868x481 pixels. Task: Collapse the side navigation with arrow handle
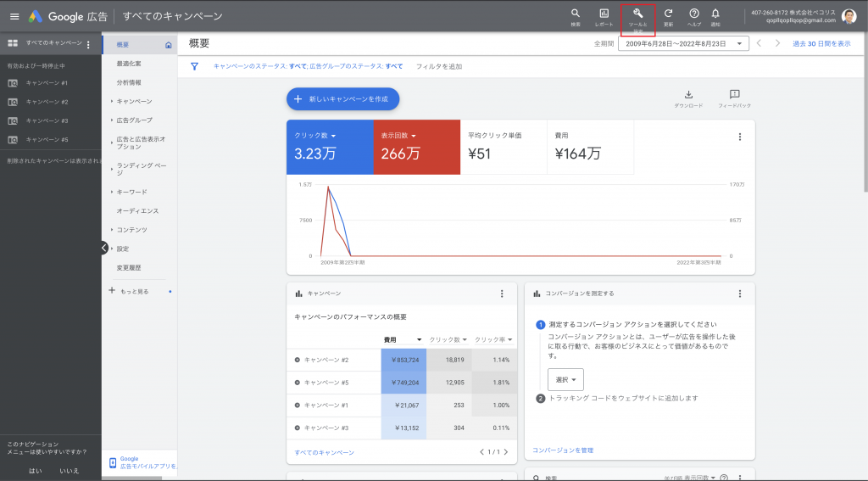pyautogui.click(x=104, y=249)
